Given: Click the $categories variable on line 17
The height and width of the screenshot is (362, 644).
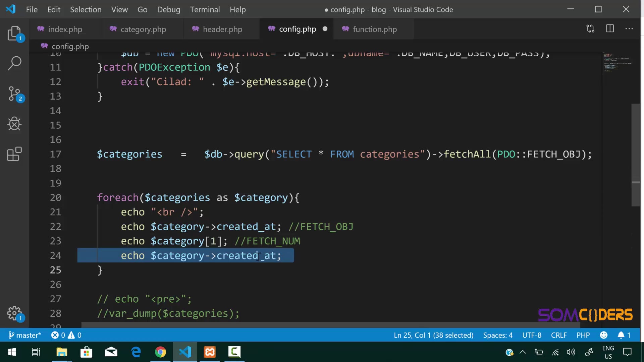Looking at the screenshot, I should click(129, 154).
